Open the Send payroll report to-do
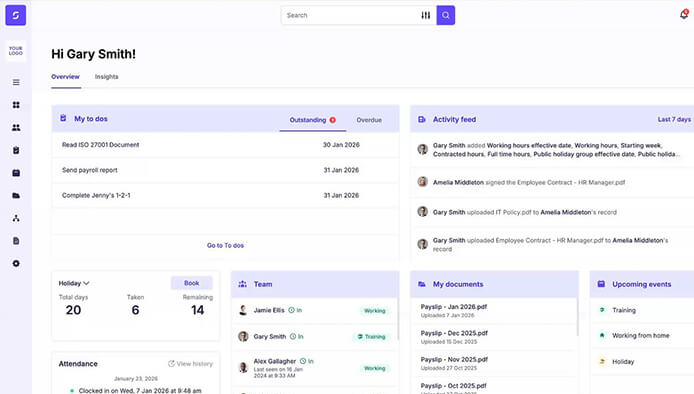 coord(226,170)
